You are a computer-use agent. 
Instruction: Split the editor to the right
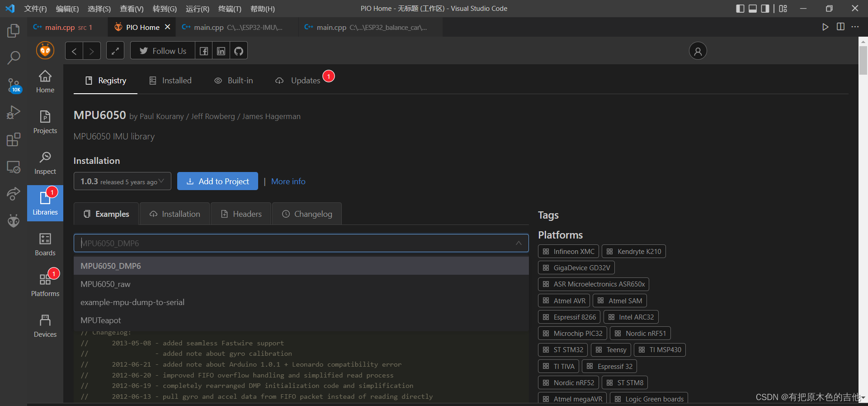point(840,27)
